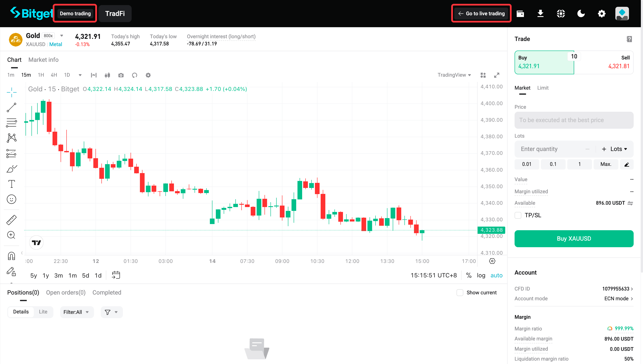Click the chart refresh icon in the toolbar
643x364 pixels.
pos(134,75)
